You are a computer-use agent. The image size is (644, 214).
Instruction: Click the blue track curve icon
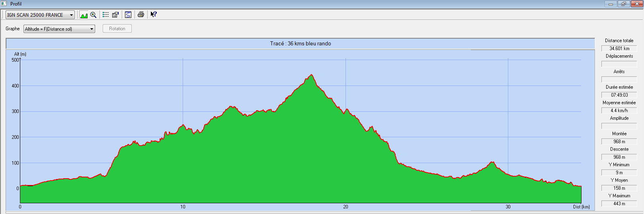click(128, 15)
